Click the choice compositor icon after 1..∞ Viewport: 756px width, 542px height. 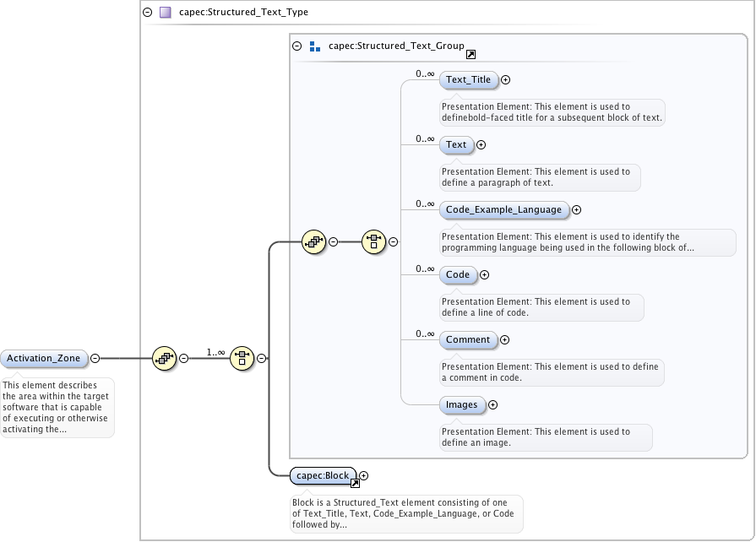tap(242, 358)
